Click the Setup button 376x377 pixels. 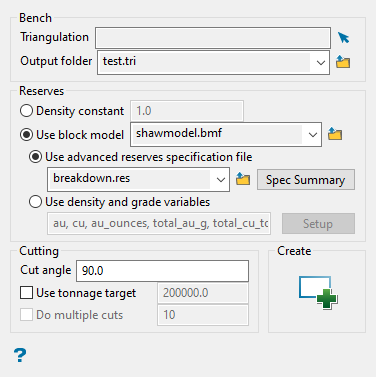click(x=318, y=223)
